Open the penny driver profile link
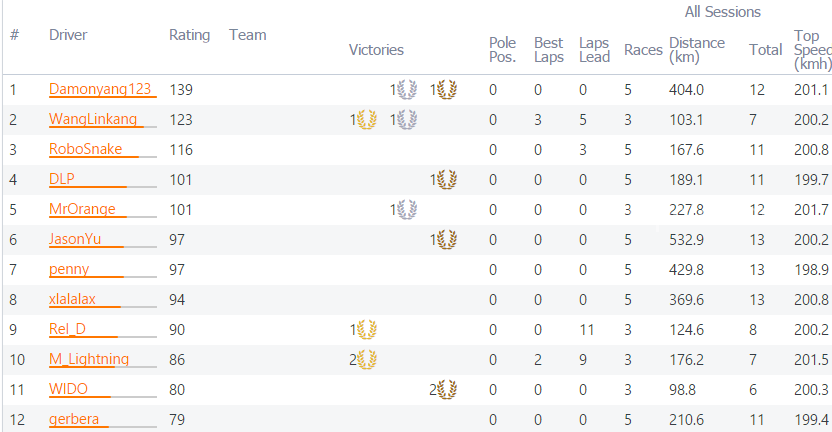Image resolution: width=832 pixels, height=432 pixels. tap(69, 269)
